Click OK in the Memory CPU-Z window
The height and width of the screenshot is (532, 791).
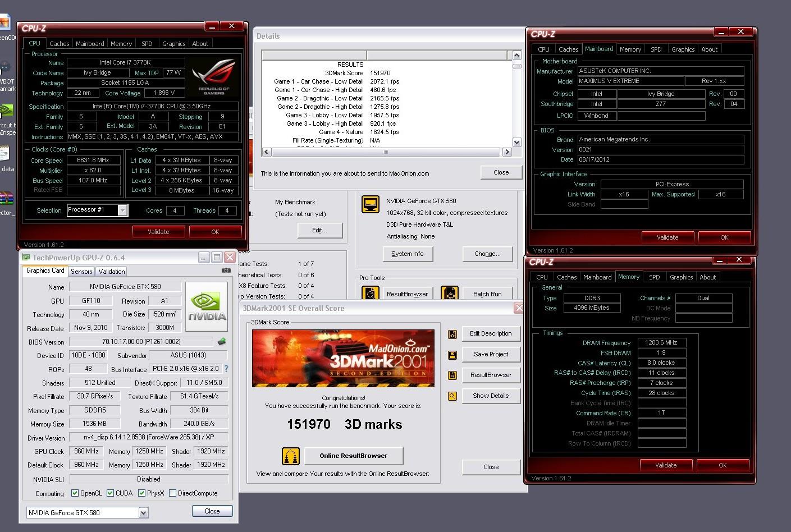(723, 465)
